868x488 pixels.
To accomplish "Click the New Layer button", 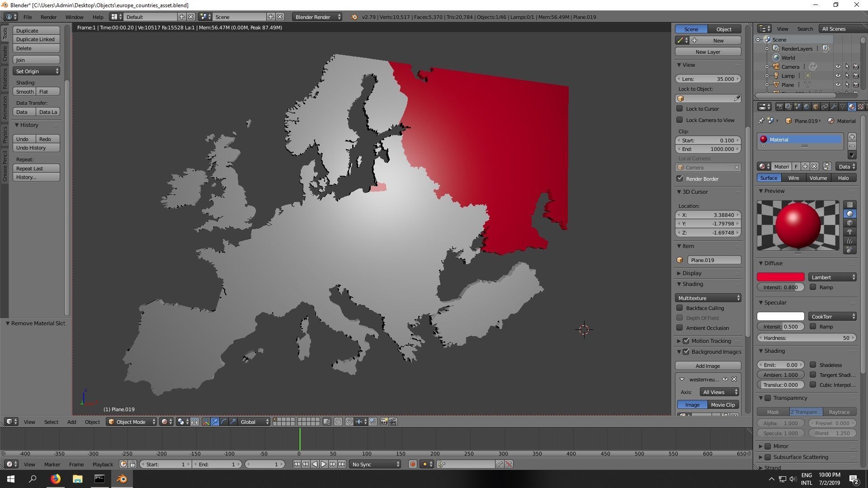I will 708,52.
